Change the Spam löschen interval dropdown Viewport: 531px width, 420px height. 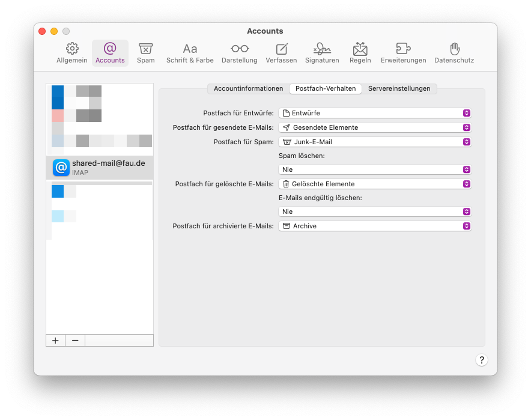375,169
